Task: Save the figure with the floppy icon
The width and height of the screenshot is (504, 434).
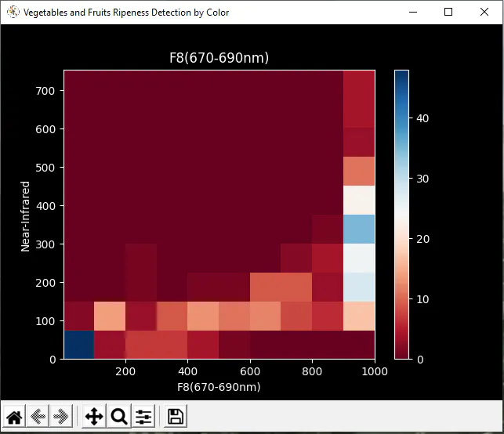Action: coord(176,417)
